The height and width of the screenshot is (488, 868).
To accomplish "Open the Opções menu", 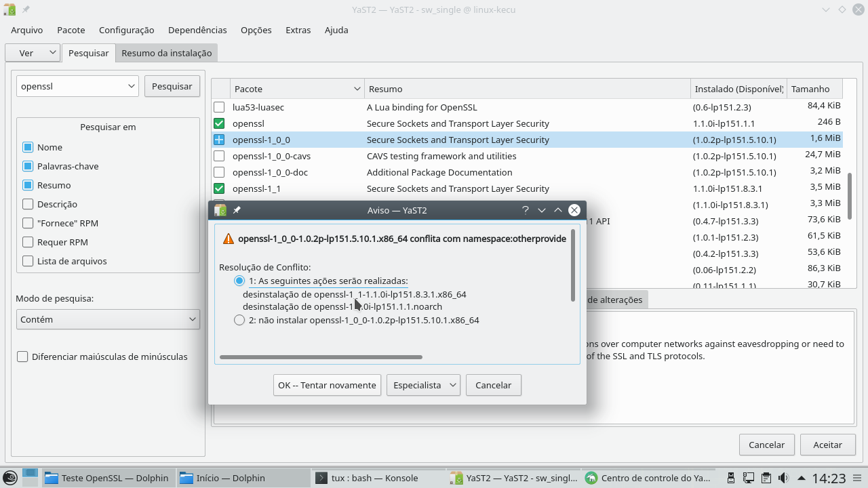I will click(256, 30).
